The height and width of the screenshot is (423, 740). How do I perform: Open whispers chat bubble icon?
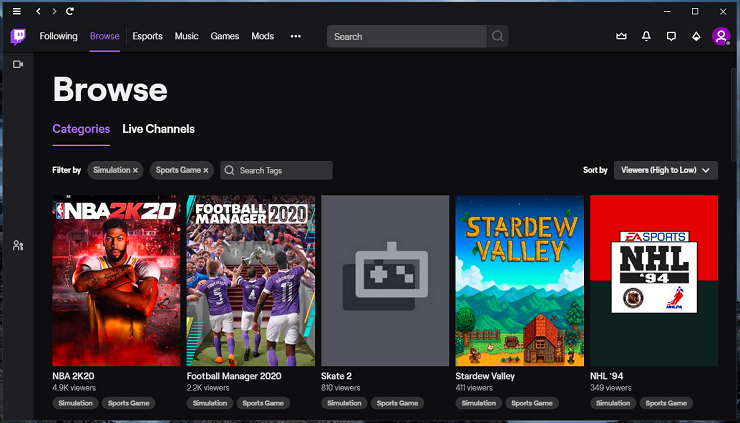tap(671, 36)
